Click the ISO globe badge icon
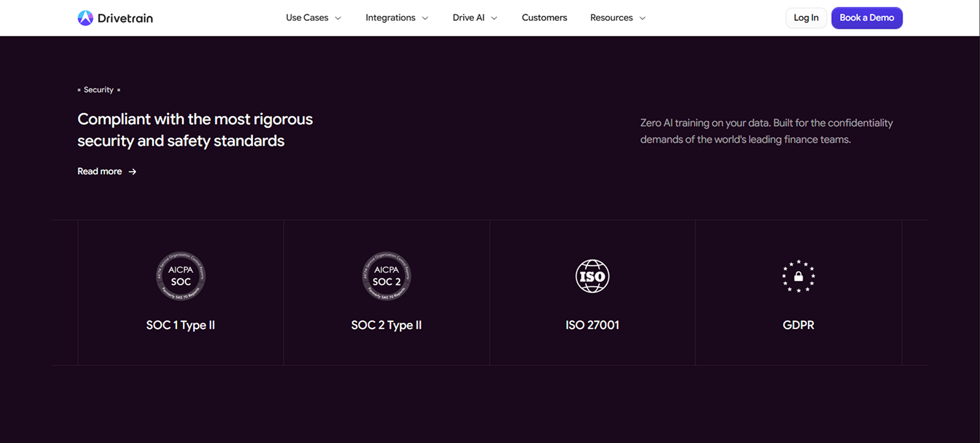 pos(592,276)
